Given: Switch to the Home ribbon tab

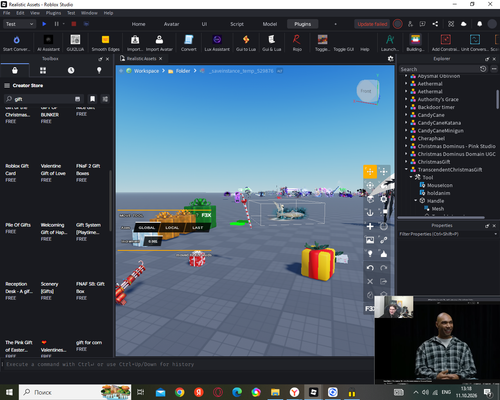Looking at the screenshot, I should click(x=138, y=24).
